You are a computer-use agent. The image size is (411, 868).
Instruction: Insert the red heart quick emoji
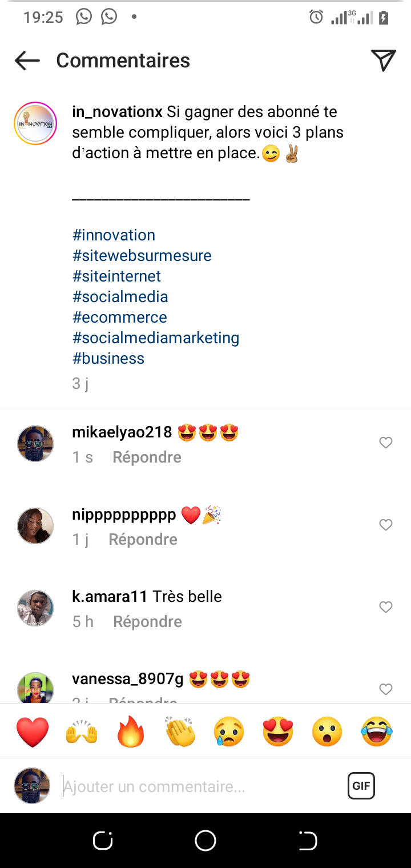pyautogui.click(x=33, y=732)
